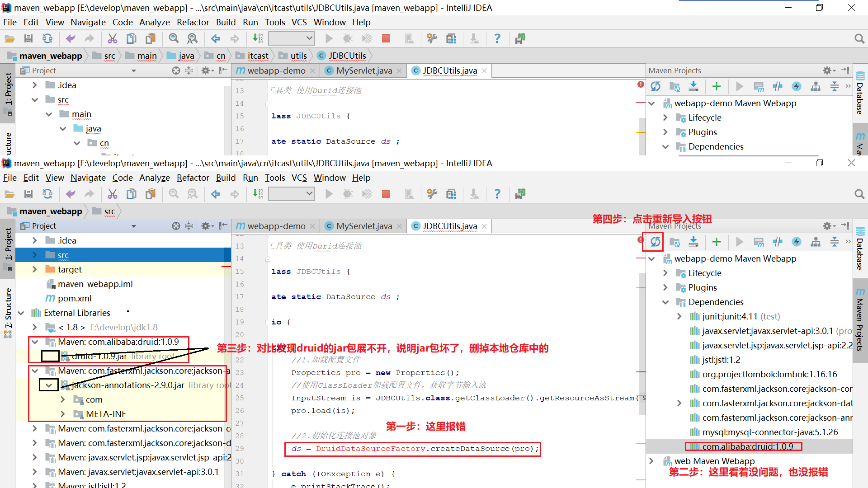This screenshot has height=488, width=868.
Task: Click Reimport All Maven Projects in lower window
Action: [x=655, y=242]
